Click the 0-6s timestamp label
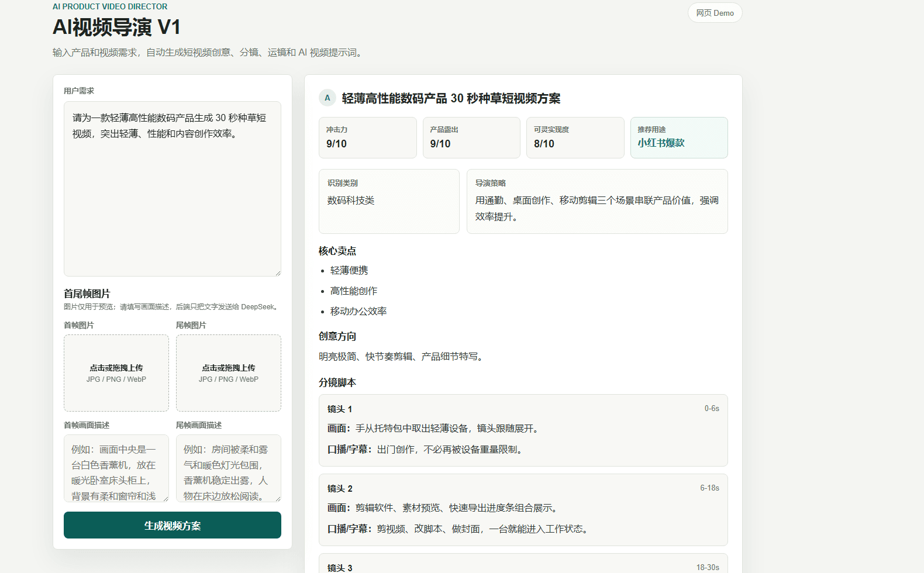The image size is (924, 573). point(712,409)
